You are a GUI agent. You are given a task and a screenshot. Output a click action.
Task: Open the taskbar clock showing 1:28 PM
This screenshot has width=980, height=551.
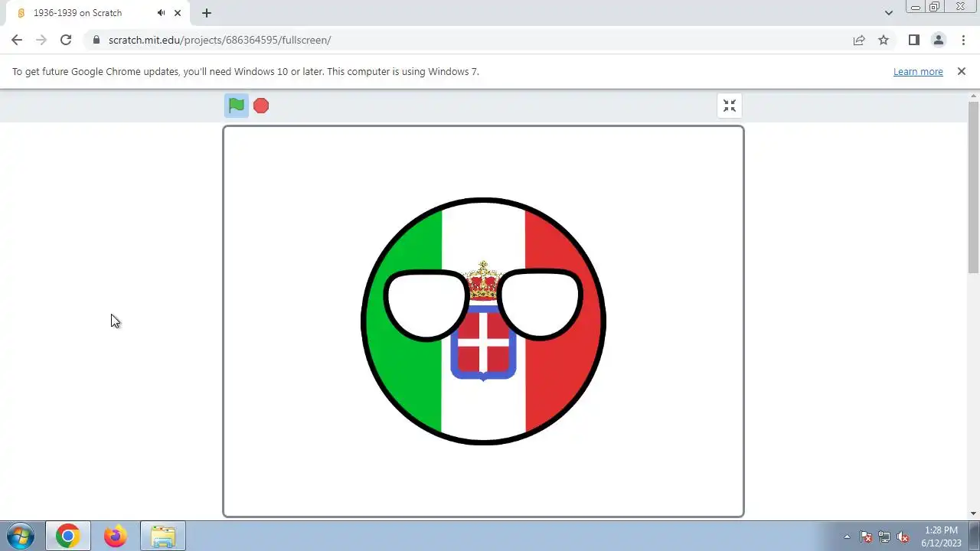pos(941,536)
